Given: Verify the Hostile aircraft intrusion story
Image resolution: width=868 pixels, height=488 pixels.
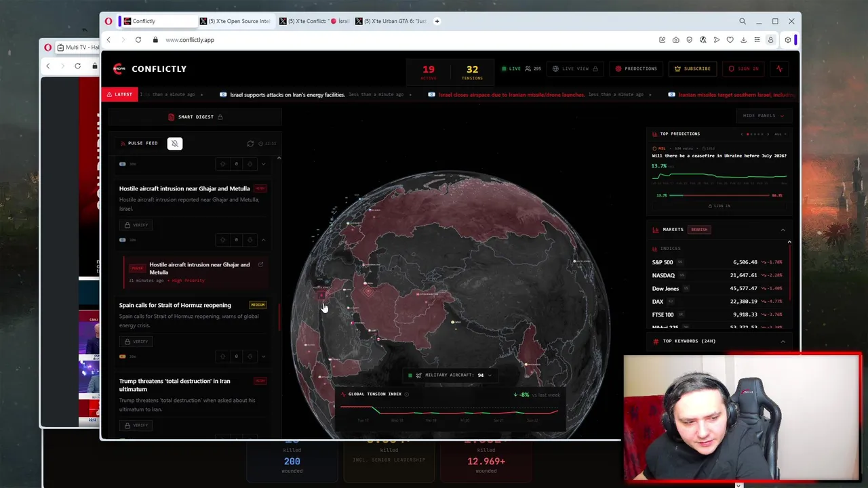Looking at the screenshot, I should pos(136,225).
